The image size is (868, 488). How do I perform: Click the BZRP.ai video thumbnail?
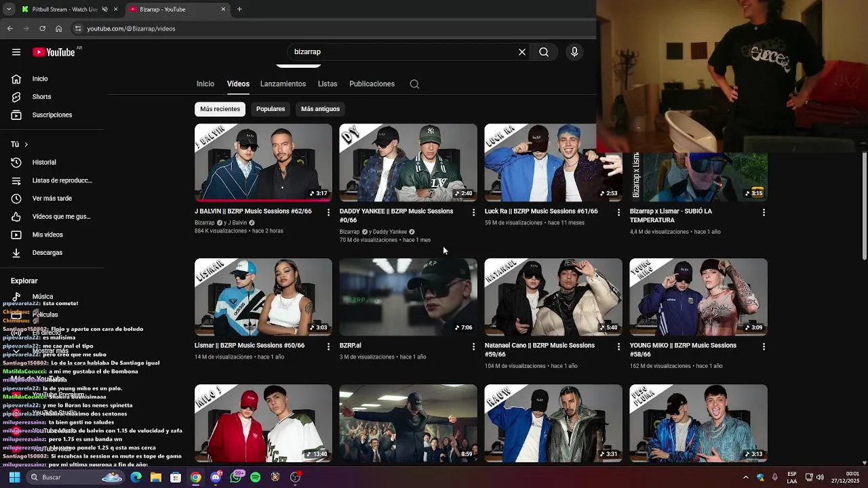[x=408, y=297]
